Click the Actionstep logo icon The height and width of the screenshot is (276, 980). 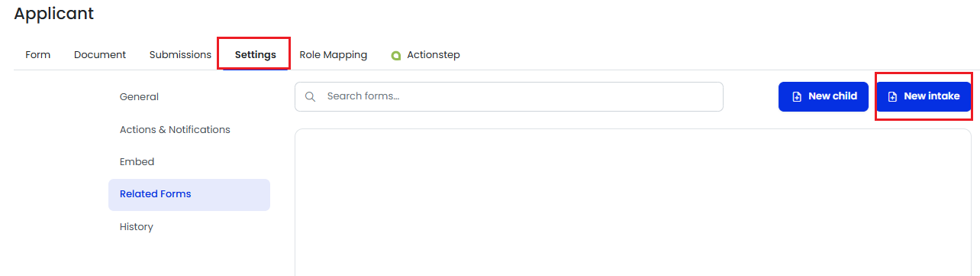click(396, 55)
